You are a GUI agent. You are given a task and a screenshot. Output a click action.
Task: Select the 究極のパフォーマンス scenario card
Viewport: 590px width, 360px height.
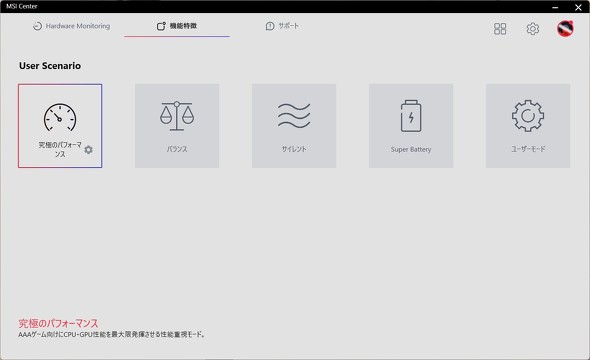(60, 126)
